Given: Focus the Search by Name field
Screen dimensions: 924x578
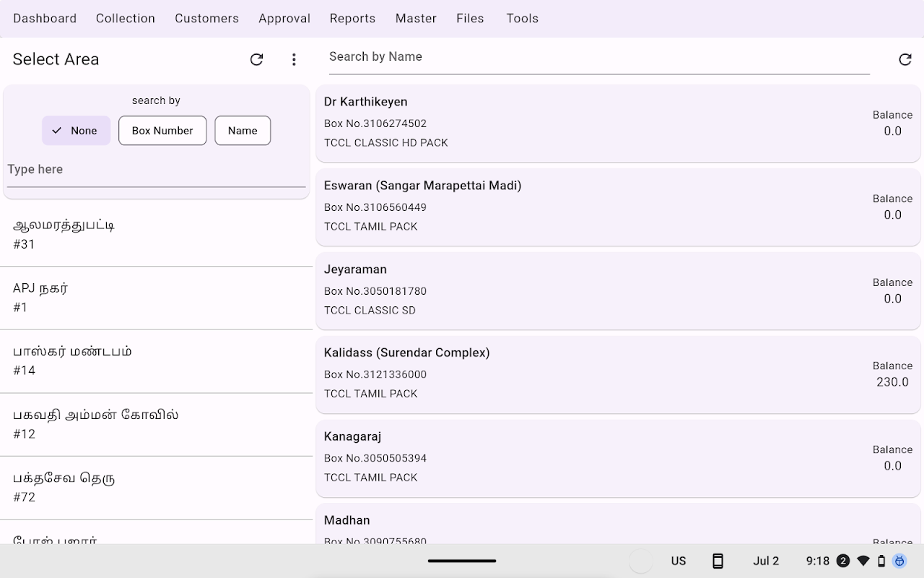Looking at the screenshot, I should coord(599,57).
